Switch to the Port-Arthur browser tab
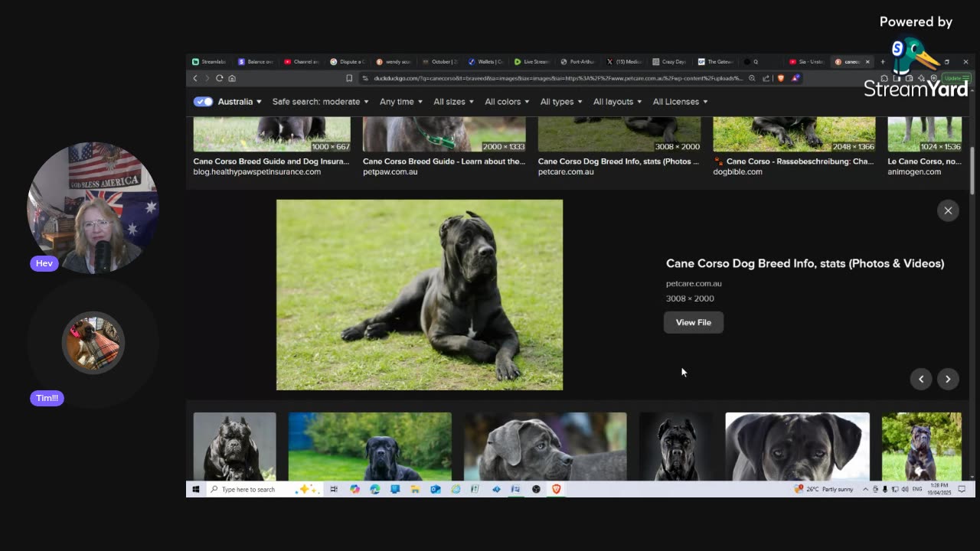The image size is (980, 551). [x=578, y=62]
